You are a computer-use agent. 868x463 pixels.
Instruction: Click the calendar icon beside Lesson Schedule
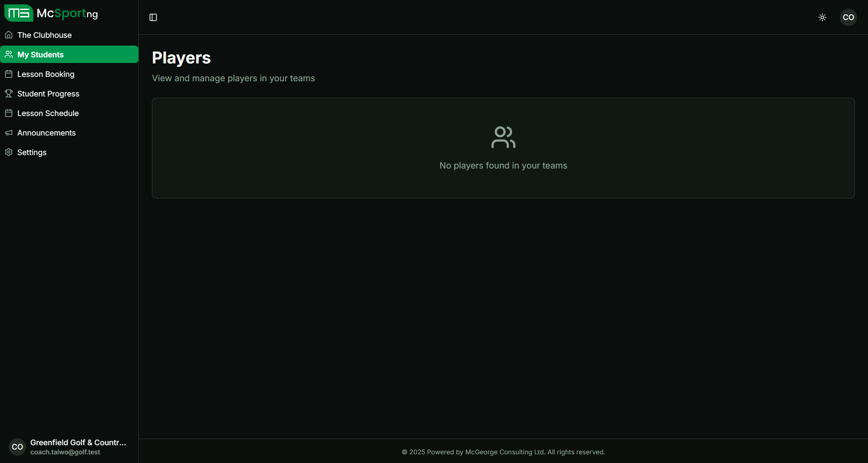[x=9, y=113]
